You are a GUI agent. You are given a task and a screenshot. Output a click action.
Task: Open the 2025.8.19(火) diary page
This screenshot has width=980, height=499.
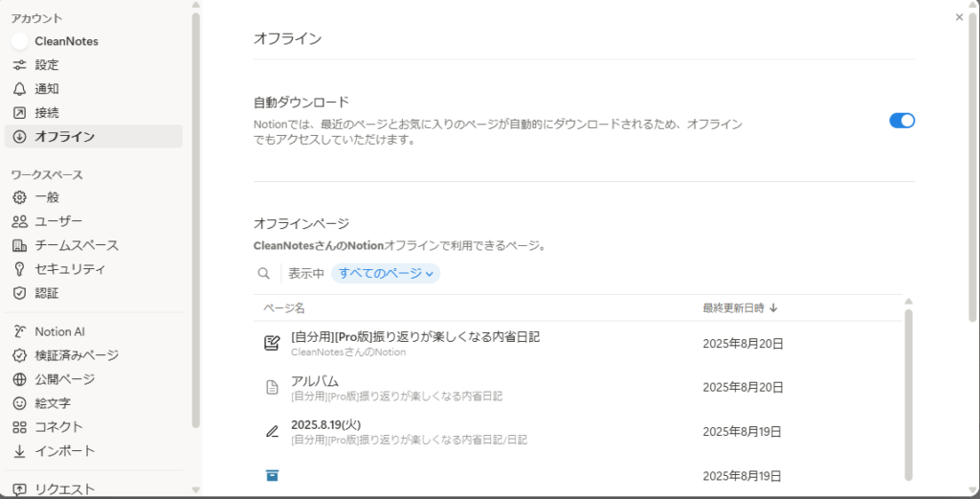pos(578,431)
